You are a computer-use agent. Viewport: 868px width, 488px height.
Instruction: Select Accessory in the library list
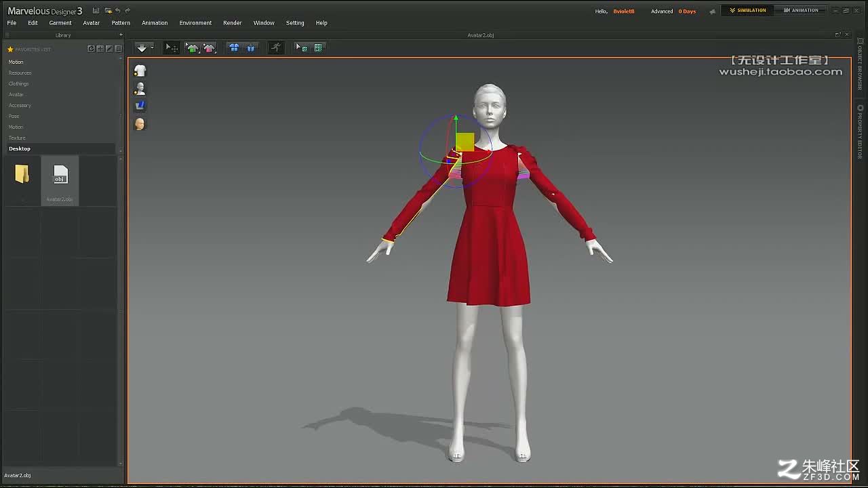pyautogui.click(x=20, y=105)
